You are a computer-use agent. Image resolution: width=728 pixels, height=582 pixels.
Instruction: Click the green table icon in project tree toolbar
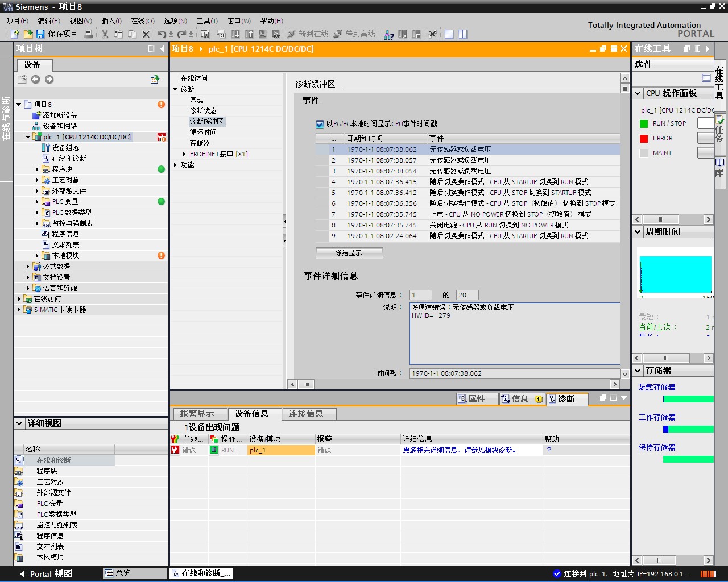coord(155,80)
